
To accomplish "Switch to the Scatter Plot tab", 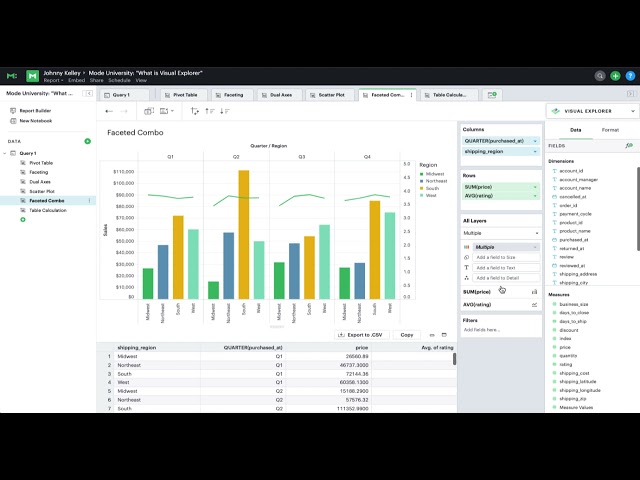I will point(327,95).
